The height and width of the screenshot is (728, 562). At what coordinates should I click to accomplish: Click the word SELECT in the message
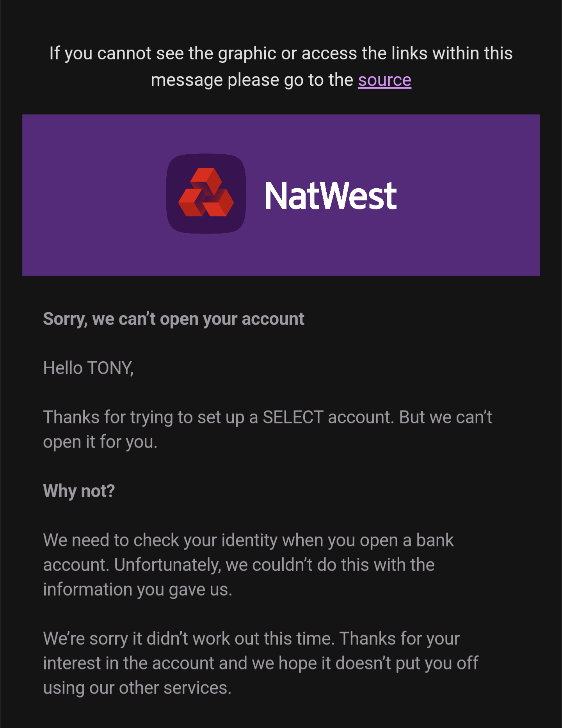pos(293,417)
